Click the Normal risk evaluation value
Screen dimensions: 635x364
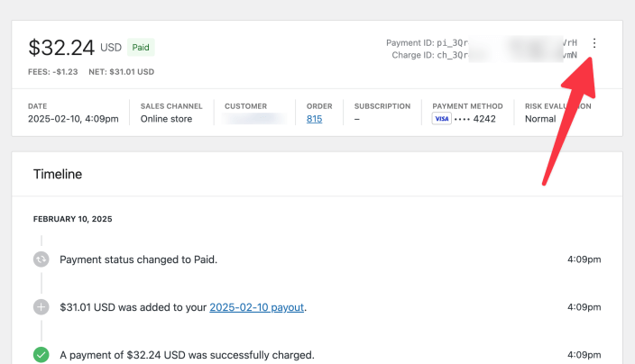point(540,119)
